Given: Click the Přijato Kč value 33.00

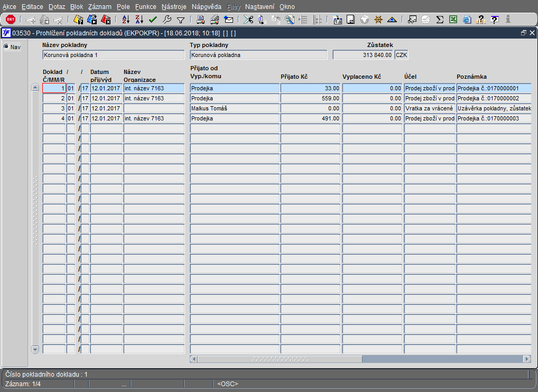Looking at the screenshot, I should tap(310, 88).
